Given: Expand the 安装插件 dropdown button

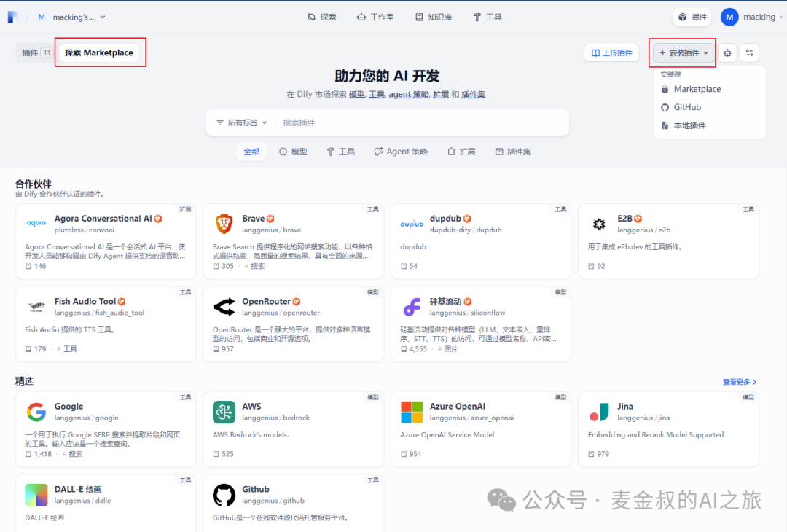Looking at the screenshot, I should click(x=684, y=52).
